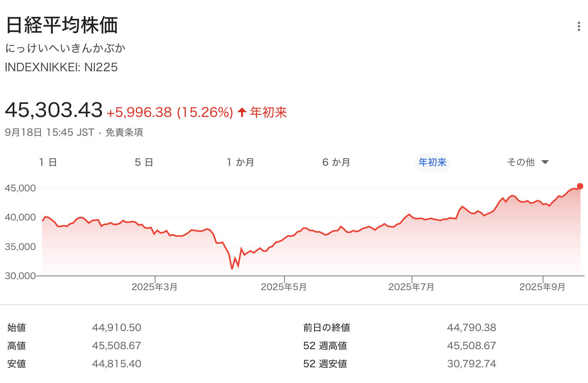Click the current price 45,303.43
Viewport: 588px width, 383px height.
[x=54, y=110]
